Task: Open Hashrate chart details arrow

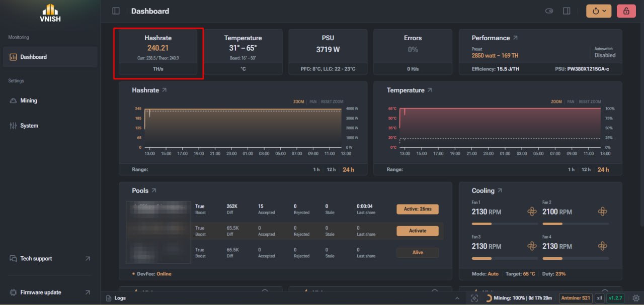Action: pos(164,90)
